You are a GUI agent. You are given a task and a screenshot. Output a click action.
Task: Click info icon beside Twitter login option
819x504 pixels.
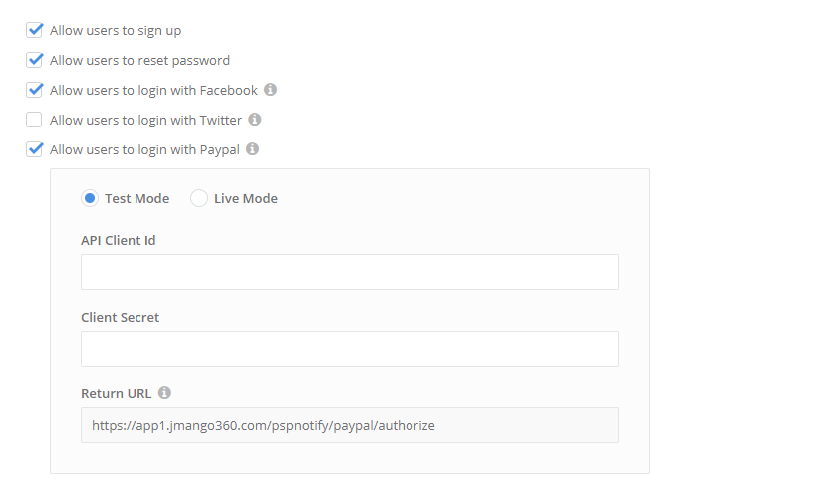[x=255, y=120]
